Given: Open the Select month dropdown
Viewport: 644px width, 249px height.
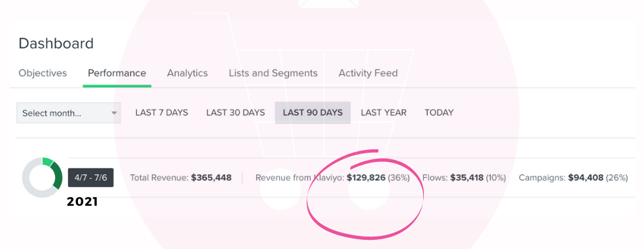Looking at the screenshot, I should click(69, 113).
